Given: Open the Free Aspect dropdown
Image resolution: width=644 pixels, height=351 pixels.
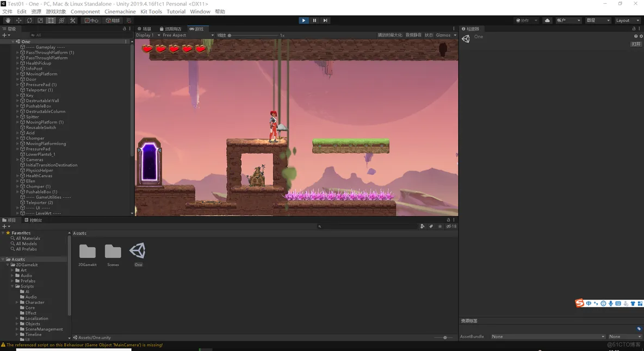Looking at the screenshot, I should tap(188, 35).
